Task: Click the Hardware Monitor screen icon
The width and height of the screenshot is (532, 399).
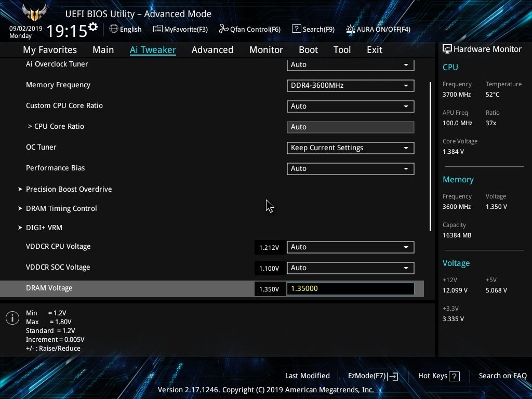Action: (x=447, y=49)
